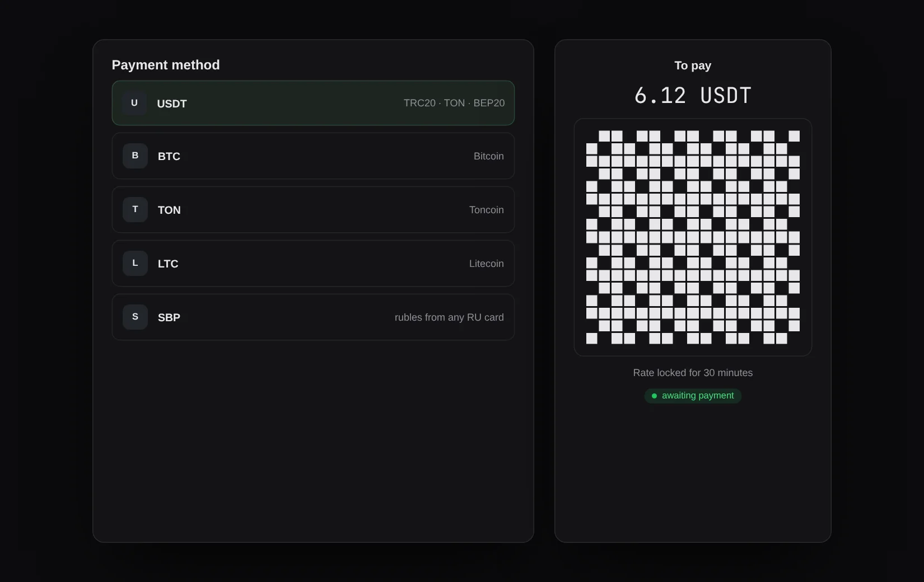The height and width of the screenshot is (582, 924).
Task: Choose the BTC payment option
Action: (313, 156)
